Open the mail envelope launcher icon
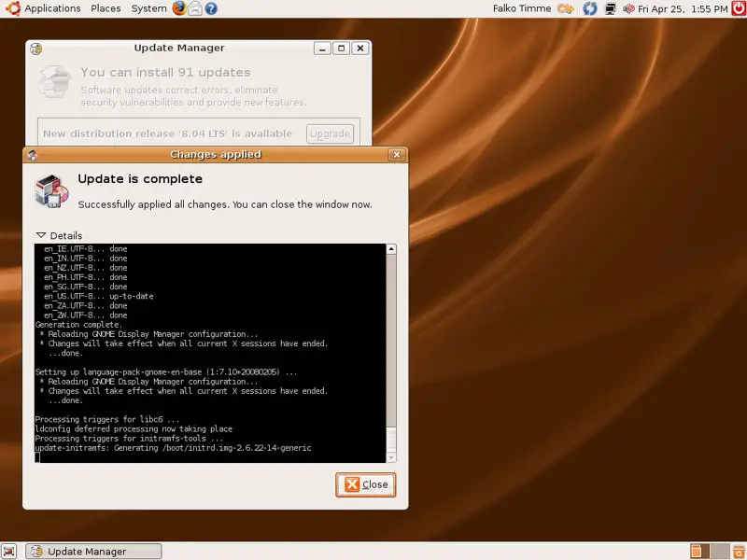 195,8
